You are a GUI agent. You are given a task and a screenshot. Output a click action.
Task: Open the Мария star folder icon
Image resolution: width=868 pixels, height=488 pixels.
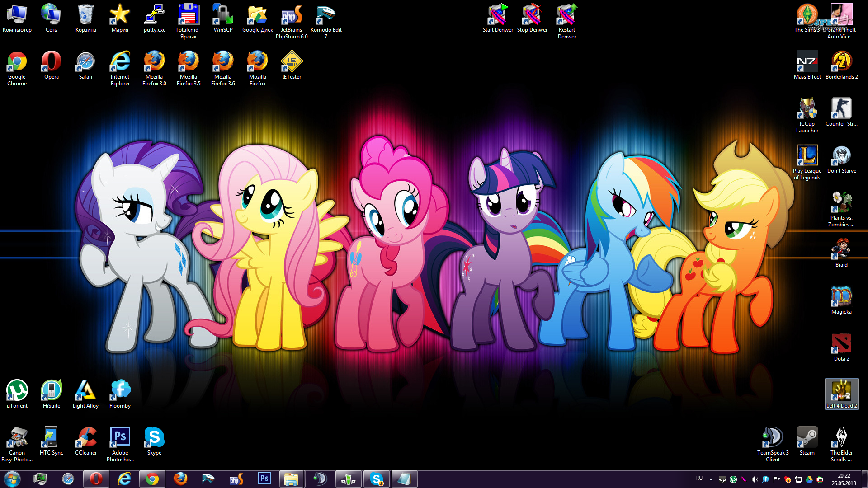120,19
